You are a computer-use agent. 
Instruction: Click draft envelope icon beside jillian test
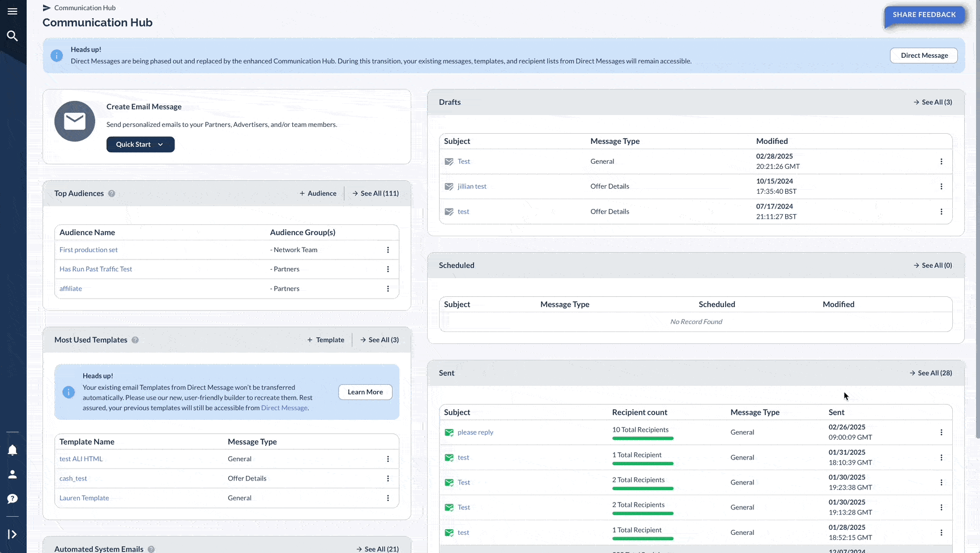449,186
